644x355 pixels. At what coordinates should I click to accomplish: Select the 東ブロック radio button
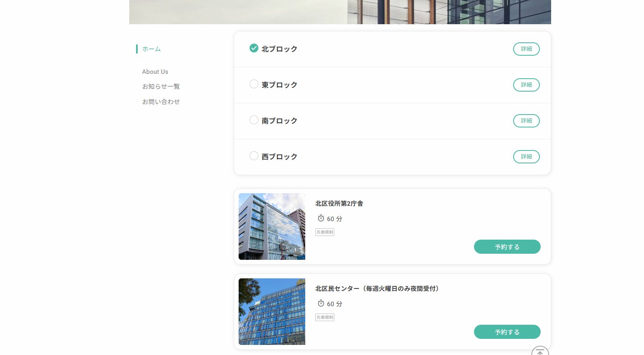[254, 84]
